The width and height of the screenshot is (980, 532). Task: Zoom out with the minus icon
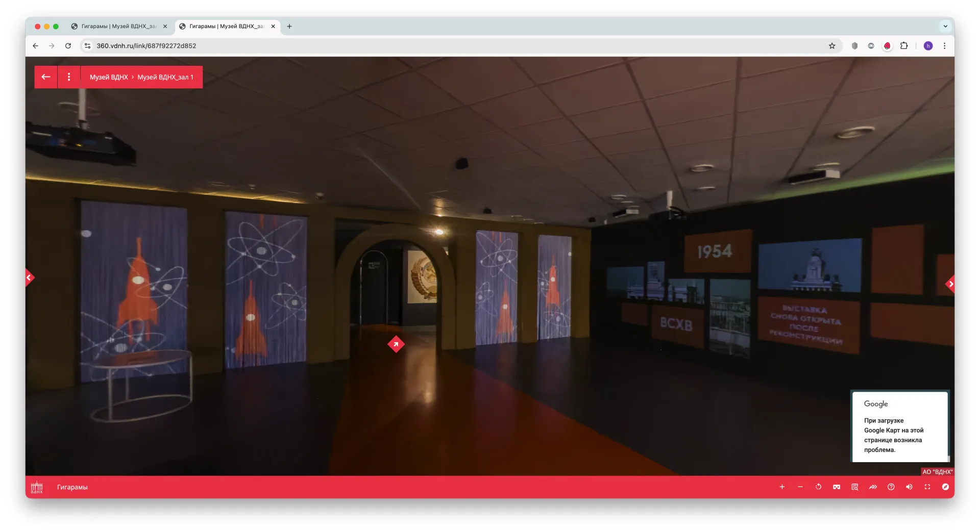pos(800,487)
